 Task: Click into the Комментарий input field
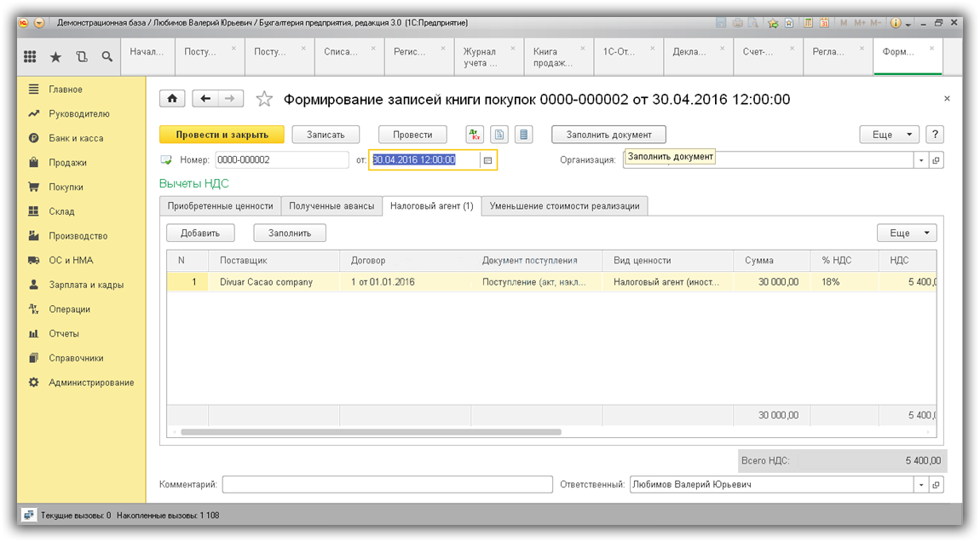tap(387, 485)
